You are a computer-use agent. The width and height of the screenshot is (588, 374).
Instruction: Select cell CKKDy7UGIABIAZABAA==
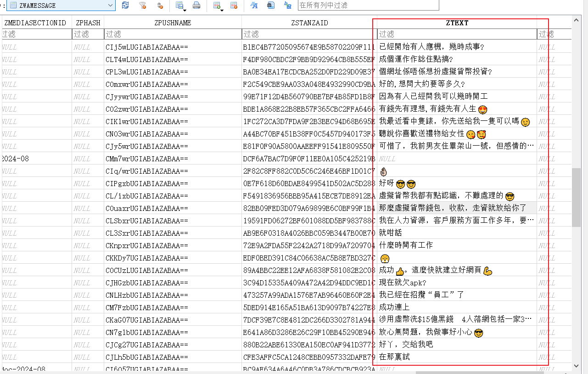pos(173,258)
